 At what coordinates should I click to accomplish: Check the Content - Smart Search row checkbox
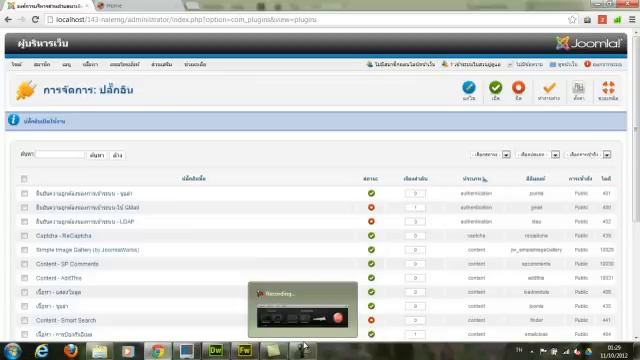pyautogui.click(x=24, y=320)
